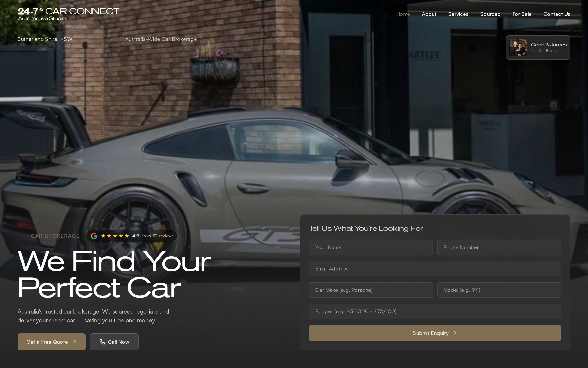Click the arrow icon on Get a Free Quote

coord(74,342)
